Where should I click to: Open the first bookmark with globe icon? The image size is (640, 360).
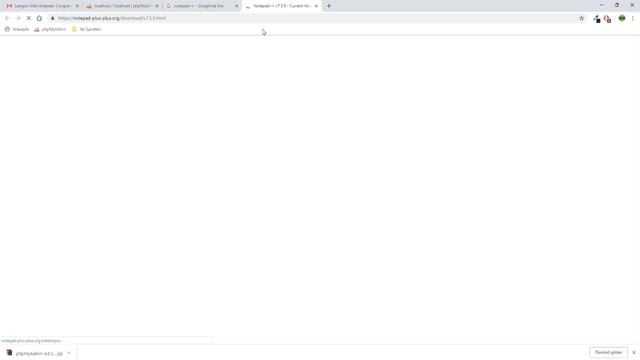click(17, 29)
